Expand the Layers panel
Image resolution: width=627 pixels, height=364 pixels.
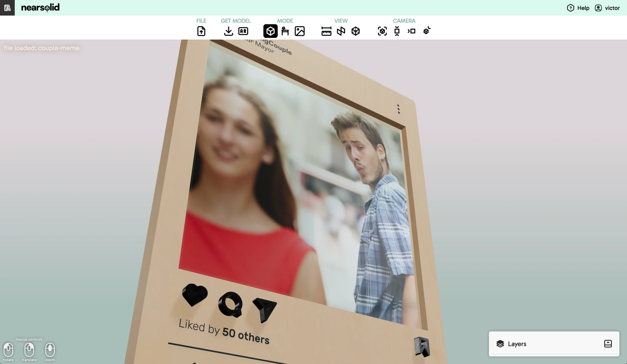517,344
